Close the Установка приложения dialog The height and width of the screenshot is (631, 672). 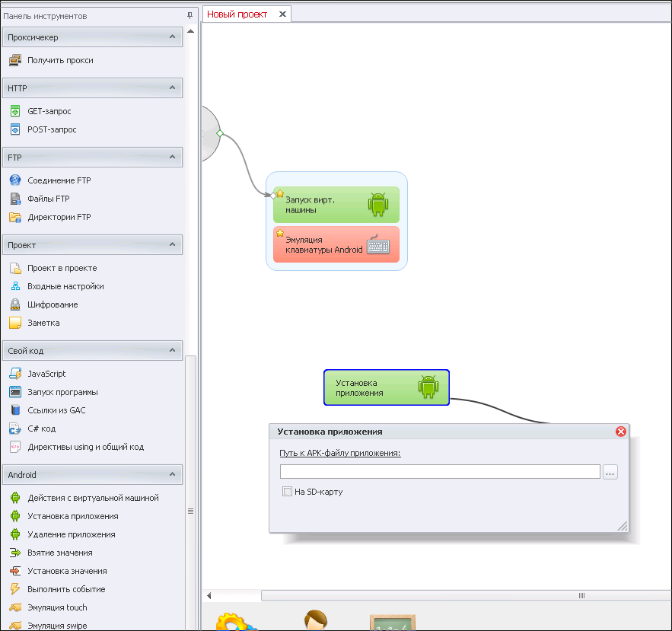click(x=620, y=432)
